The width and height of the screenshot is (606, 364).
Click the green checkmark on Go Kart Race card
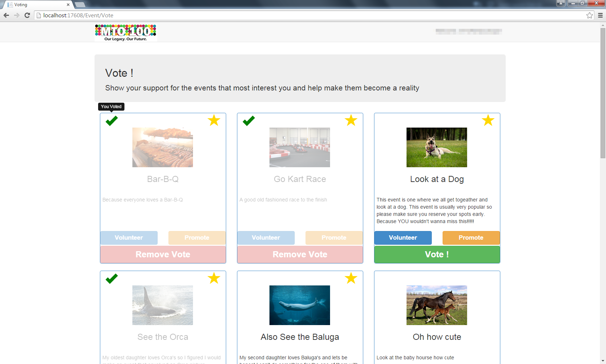tap(249, 121)
